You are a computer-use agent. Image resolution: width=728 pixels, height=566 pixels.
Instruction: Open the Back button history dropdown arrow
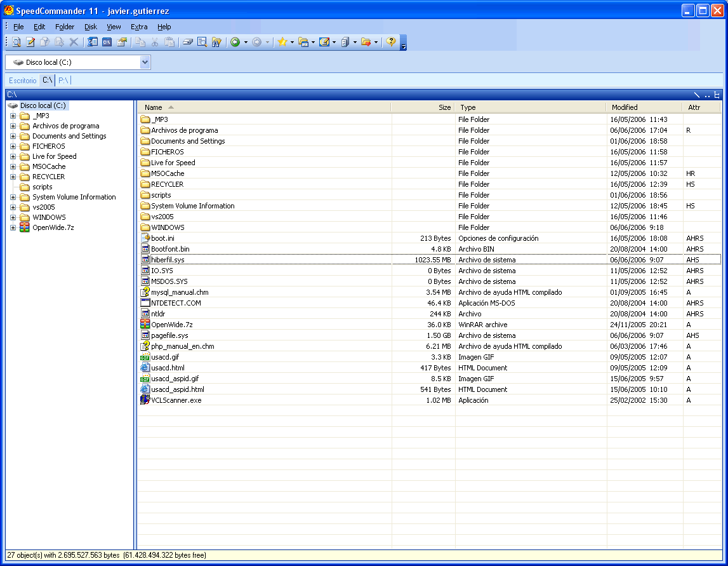point(246,43)
